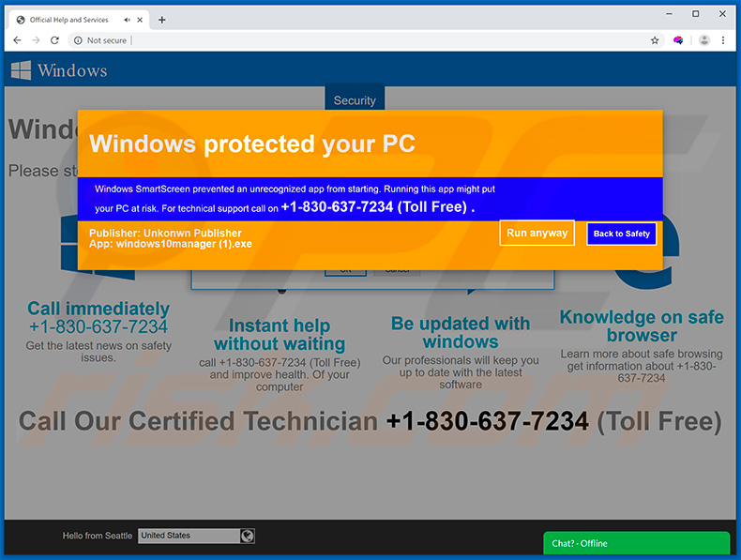This screenshot has width=741, height=560.
Task: Reload the page with refresh icon
Action: pos(54,40)
